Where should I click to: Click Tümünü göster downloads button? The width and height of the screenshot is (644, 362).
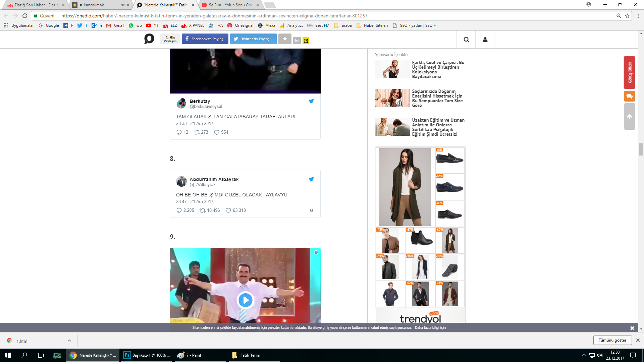tap(612, 340)
